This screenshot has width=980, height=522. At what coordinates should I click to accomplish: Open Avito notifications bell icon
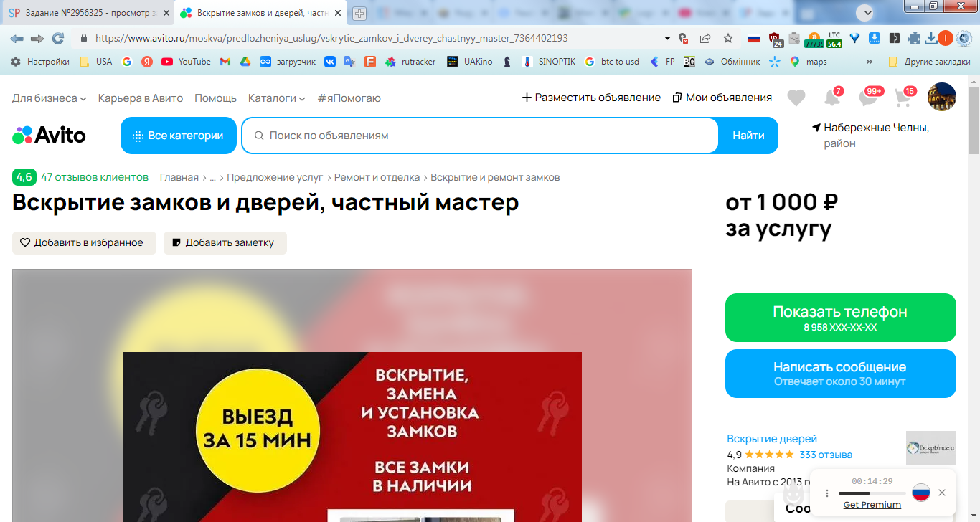pos(832,97)
